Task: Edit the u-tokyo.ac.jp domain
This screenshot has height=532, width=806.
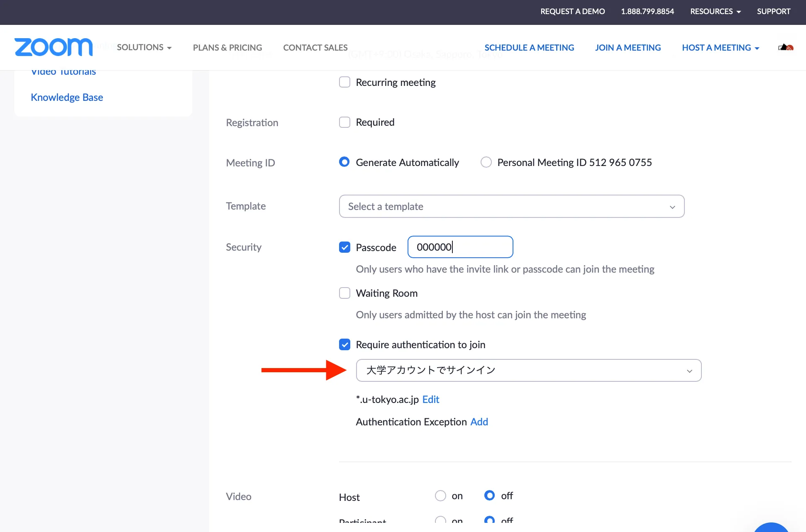Action: coord(431,399)
